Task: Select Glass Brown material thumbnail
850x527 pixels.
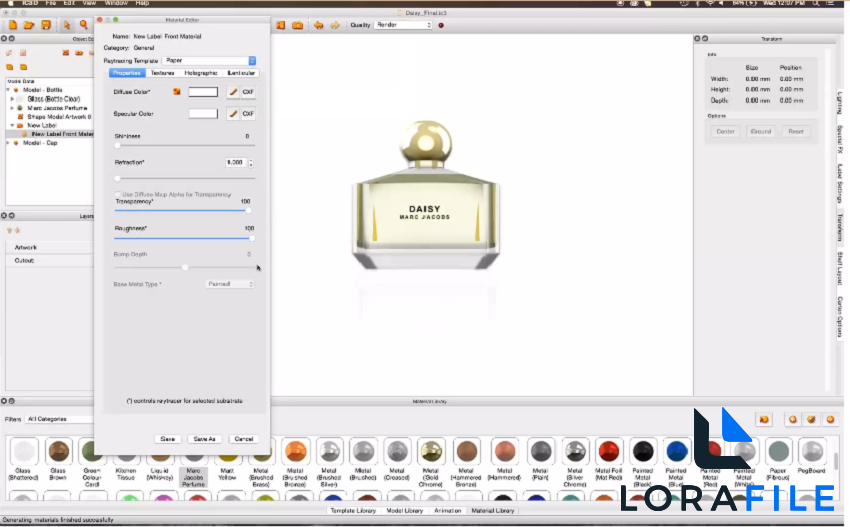Action: pos(58,451)
